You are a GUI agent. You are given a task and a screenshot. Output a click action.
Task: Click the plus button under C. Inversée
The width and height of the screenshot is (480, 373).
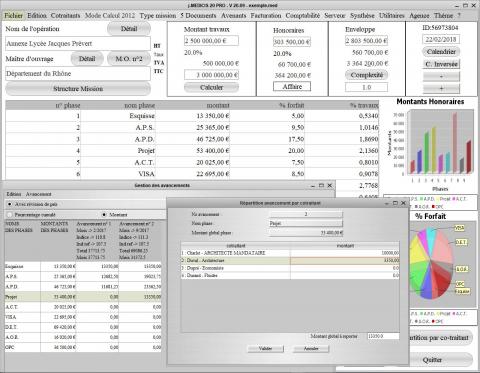pyautogui.click(x=441, y=89)
